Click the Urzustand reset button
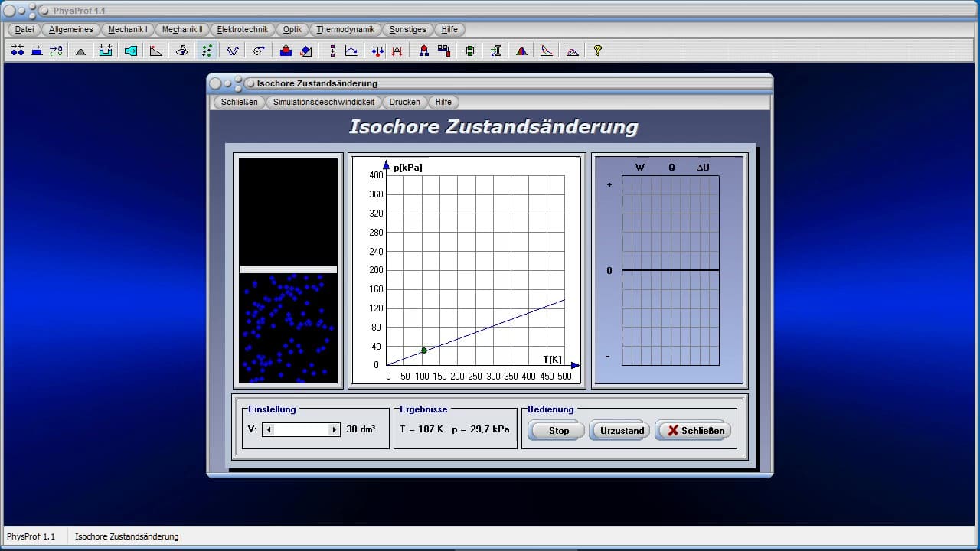 click(619, 430)
